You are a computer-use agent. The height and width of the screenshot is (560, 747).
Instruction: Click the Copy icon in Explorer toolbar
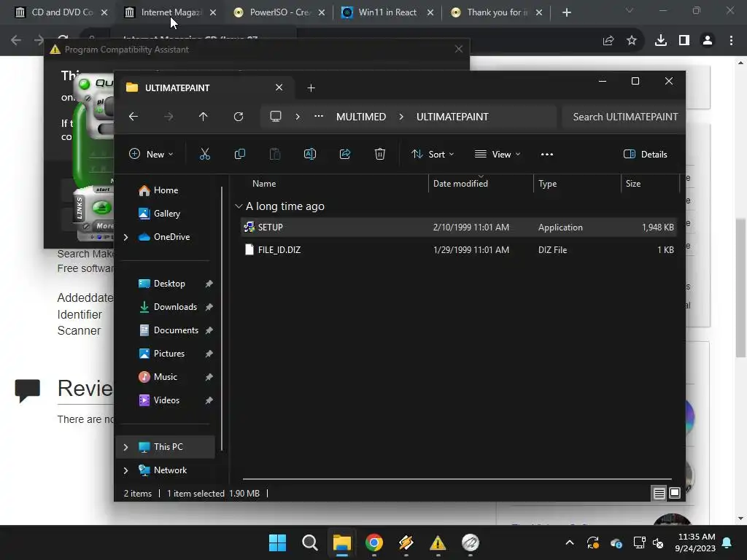[239, 154]
